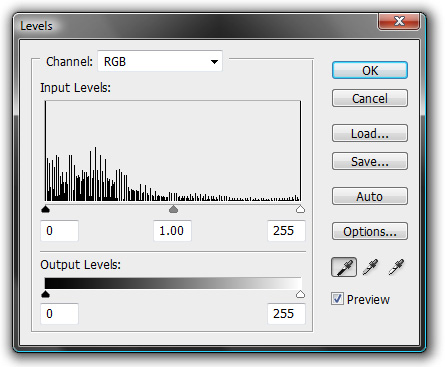
Task: Open the Load... levels dialog
Action: [370, 133]
